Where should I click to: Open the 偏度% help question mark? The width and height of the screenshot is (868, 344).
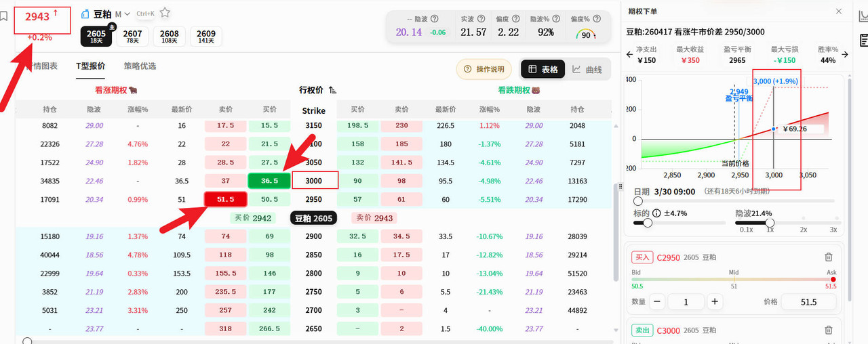pyautogui.click(x=596, y=19)
